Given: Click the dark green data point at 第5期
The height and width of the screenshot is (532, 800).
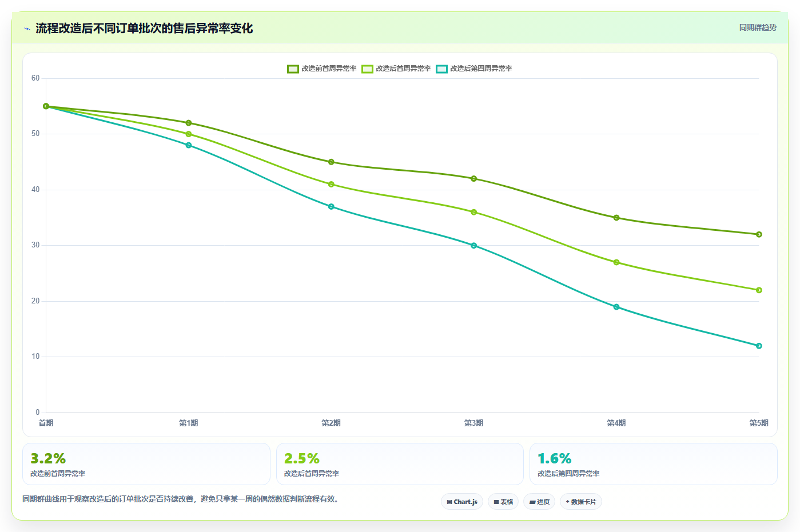Looking at the screenshot, I should pos(759,234).
